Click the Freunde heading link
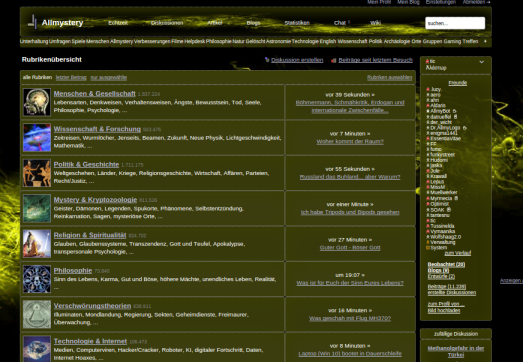The image size is (523, 362). click(x=458, y=83)
